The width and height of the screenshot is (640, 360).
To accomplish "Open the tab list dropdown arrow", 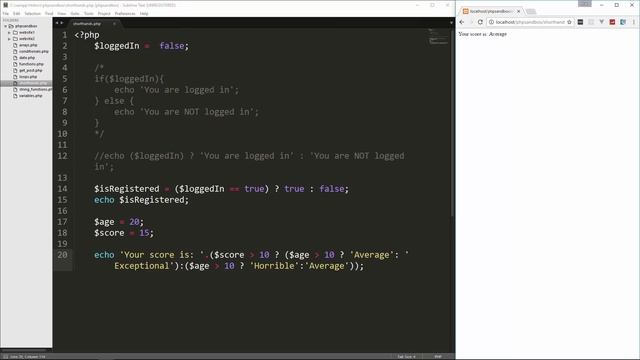I will point(451,23).
